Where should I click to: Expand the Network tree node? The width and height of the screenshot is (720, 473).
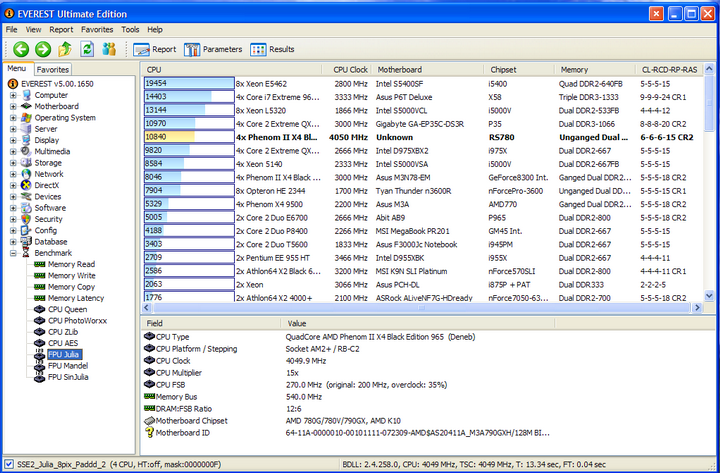click(x=13, y=174)
